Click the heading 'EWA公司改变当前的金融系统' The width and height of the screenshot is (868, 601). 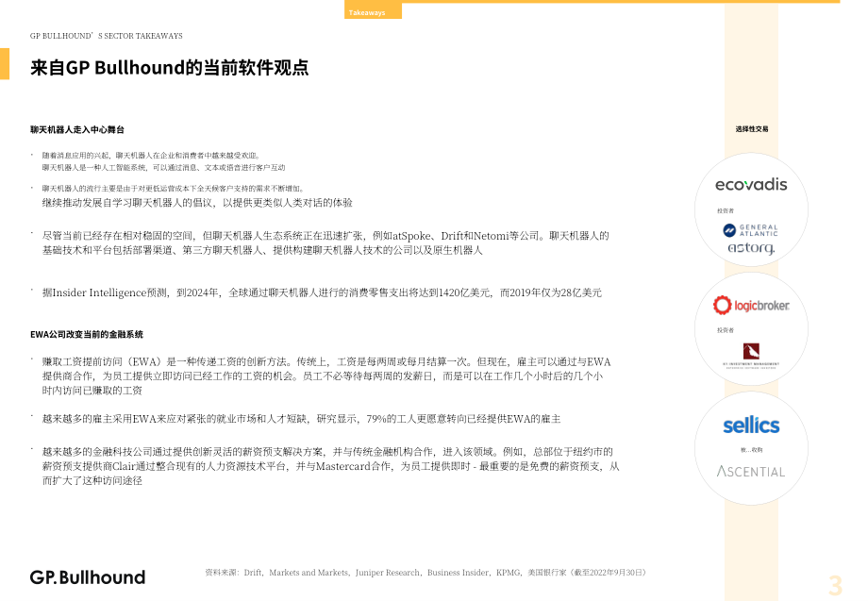pyautogui.click(x=87, y=334)
